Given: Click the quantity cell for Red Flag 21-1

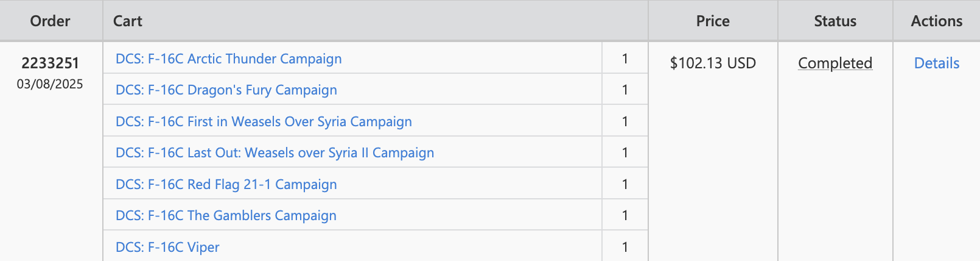Looking at the screenshot, I should pyautogui.click(x=625, y=184).
